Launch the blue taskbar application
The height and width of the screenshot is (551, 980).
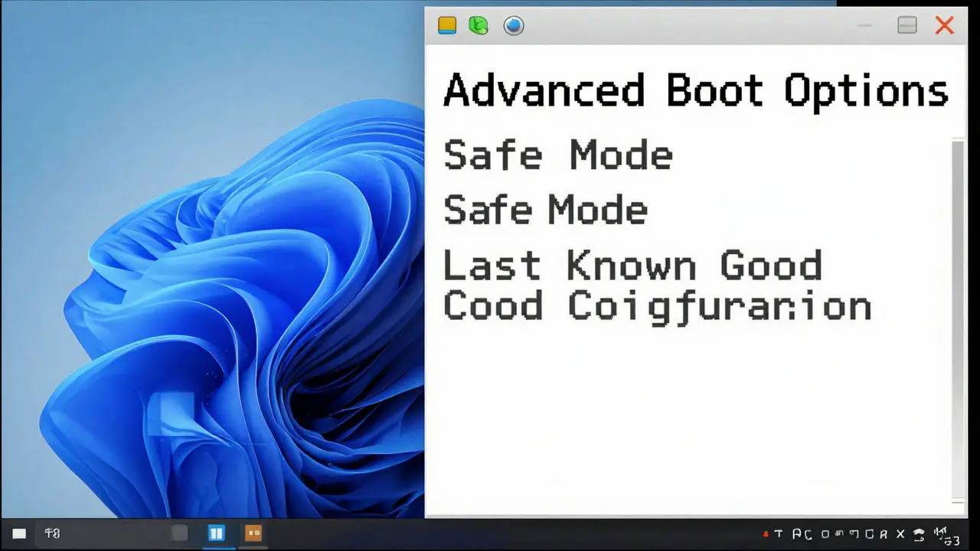(217, 533)
